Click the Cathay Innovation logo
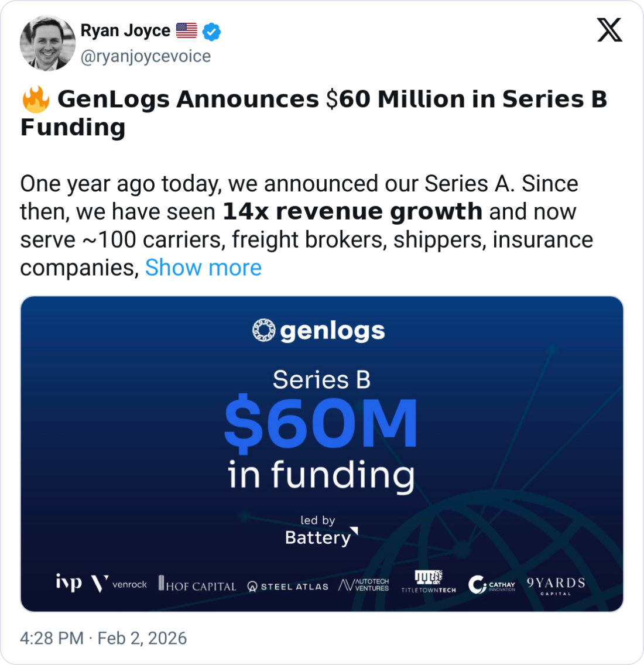Screen dimensions: 644x665 pyautogui.click(x=492, y=584)
